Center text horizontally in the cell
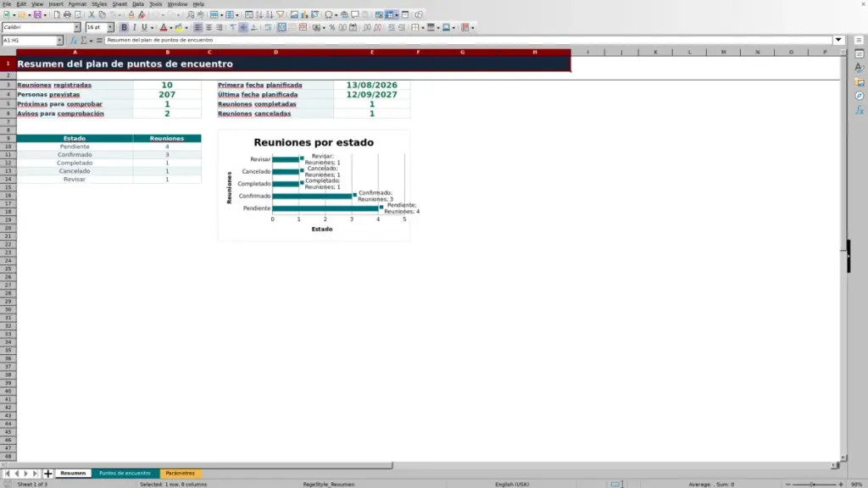 coord(209,28)
